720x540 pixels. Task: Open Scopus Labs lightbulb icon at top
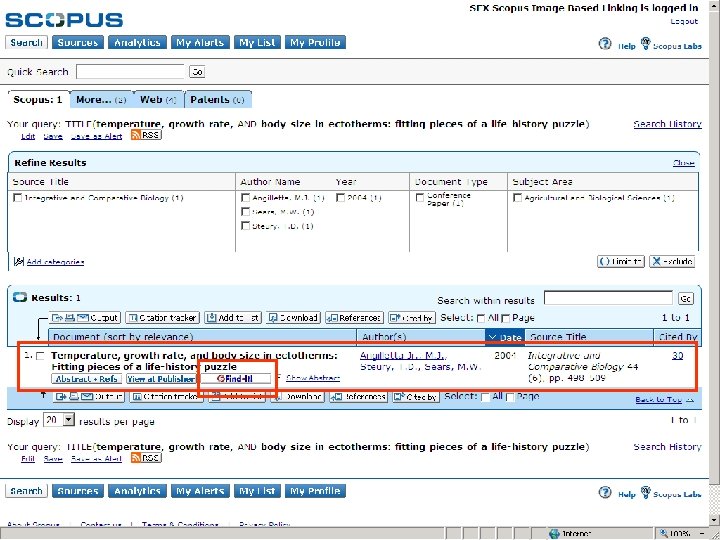coord(645,44)
